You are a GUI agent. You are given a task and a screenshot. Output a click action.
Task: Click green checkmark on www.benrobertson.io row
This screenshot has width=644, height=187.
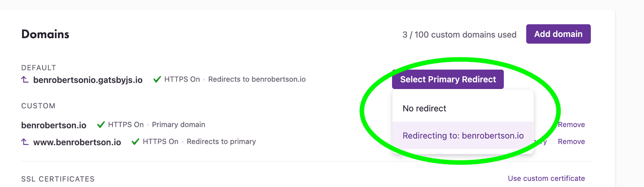click(x=135, y=142)
